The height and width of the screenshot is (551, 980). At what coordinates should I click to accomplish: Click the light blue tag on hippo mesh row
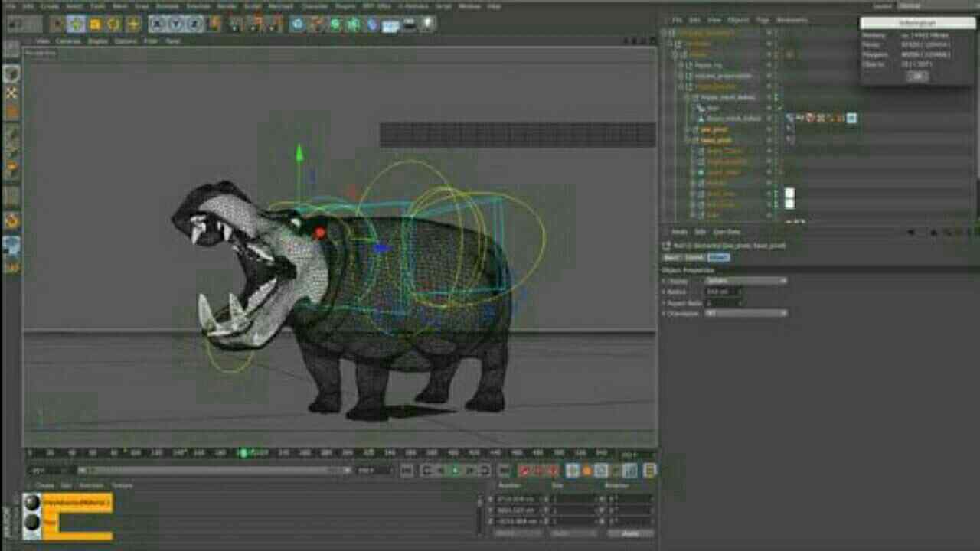(851, 118)
